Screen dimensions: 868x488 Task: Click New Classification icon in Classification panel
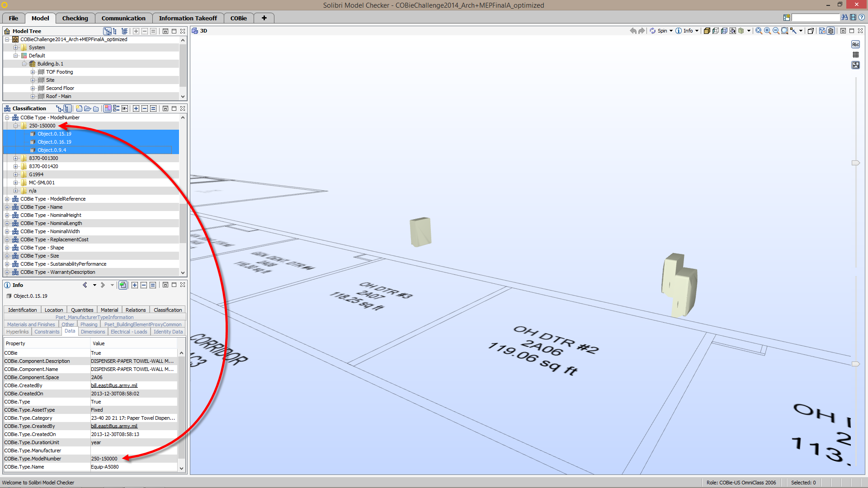79,108
